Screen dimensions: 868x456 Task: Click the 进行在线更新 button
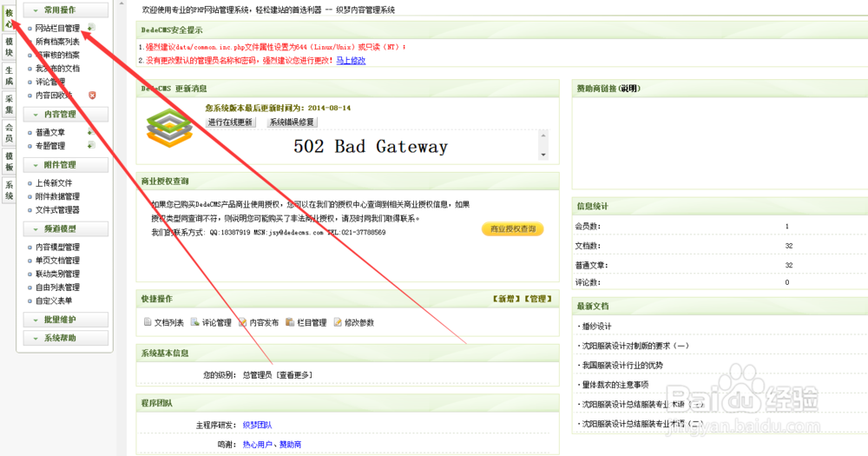230,122
